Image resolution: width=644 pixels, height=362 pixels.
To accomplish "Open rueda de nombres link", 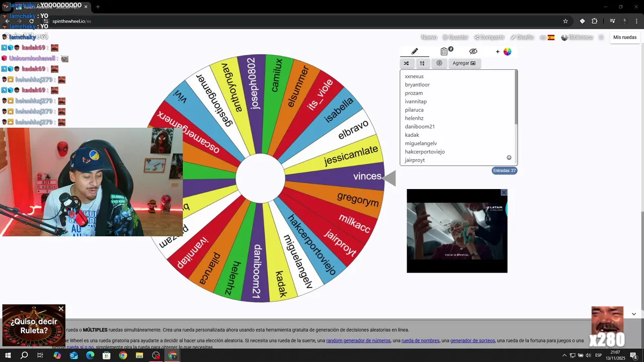I will click(x=420, y=340).
